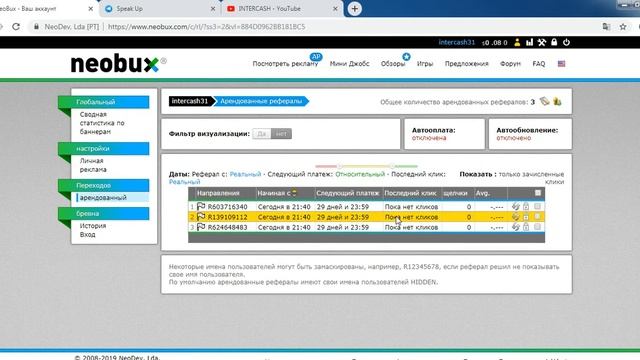The width and height of the screenshot is (640, 360).
Task: Click the blue star badge above Обзоры
Action: (406, 57)
